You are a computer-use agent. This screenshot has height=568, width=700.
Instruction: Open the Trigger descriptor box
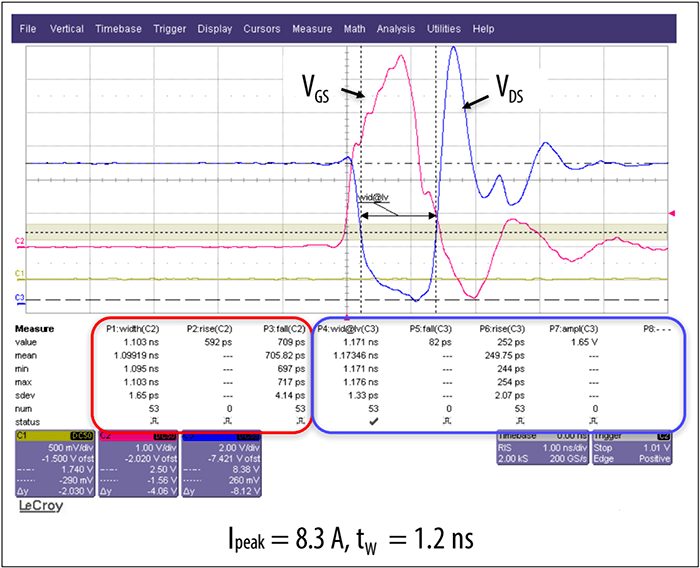click(x=632, y=448)
